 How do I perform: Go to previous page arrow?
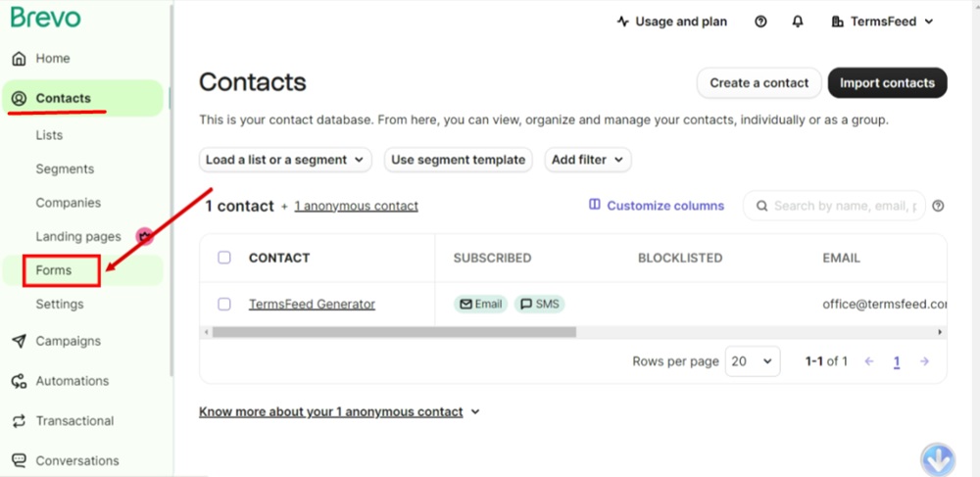tap(868, 361)
